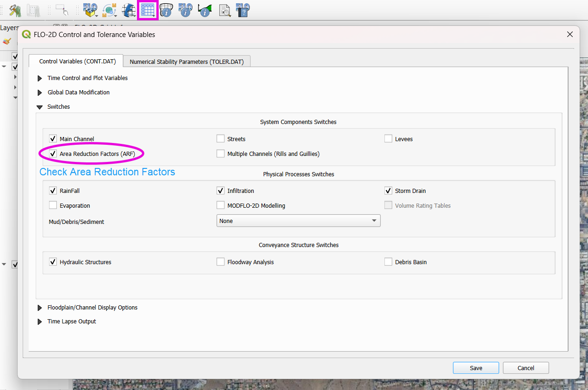Expand Time Control and Plot Variables

coord(40,78)
